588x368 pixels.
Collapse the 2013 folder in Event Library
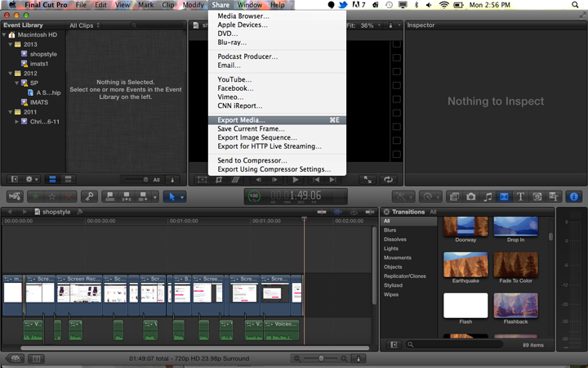(11, 44)
